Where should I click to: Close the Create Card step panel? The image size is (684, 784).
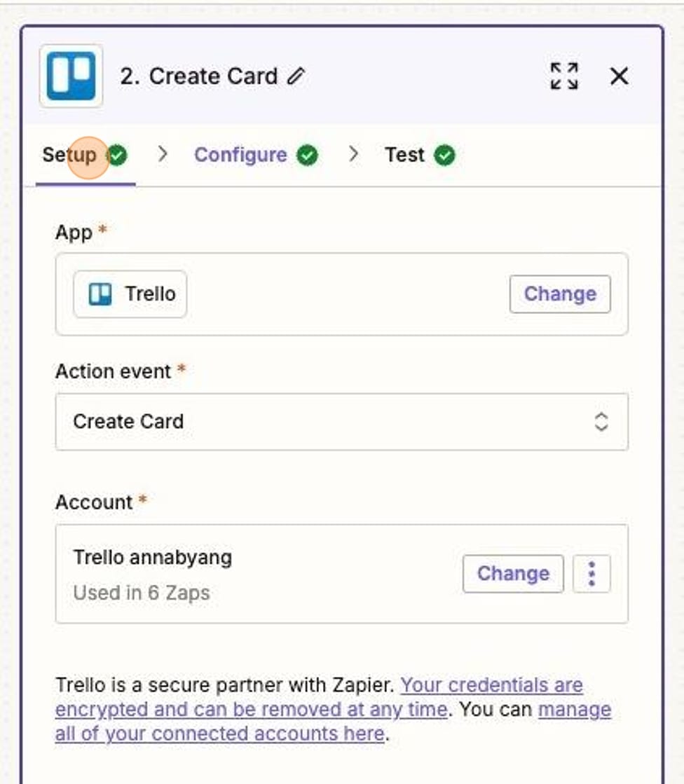click(x=620, y=78)
